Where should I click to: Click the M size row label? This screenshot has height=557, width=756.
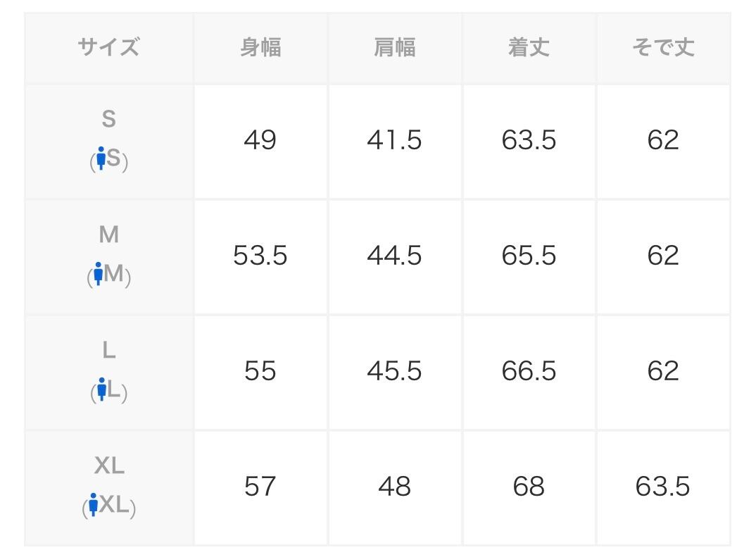tap(108, 235)
